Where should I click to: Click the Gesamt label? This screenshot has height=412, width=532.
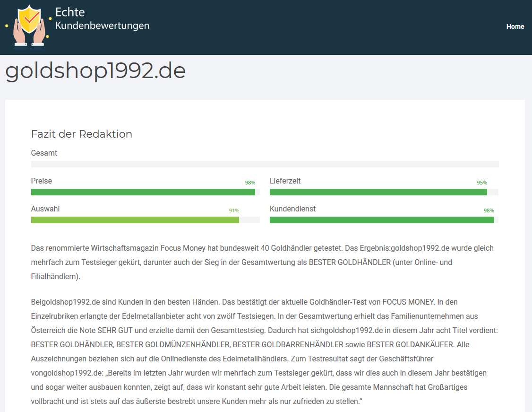coord(44,153)
